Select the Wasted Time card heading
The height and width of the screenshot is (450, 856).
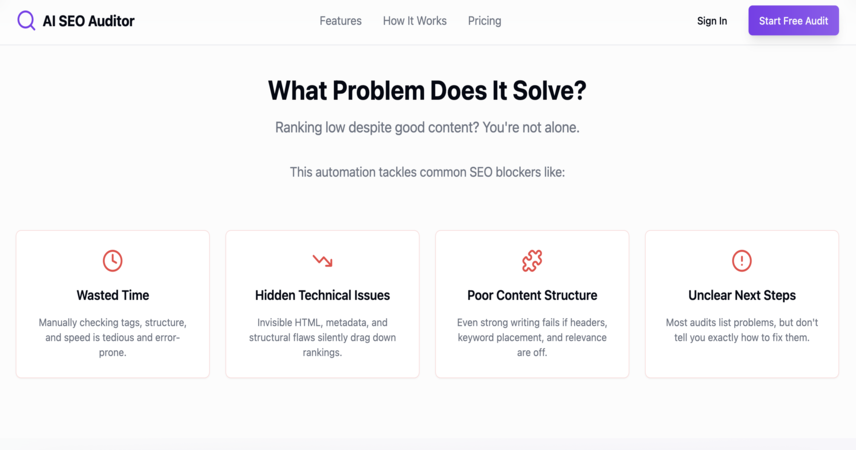pyautogui.click(x=112, y=295)
